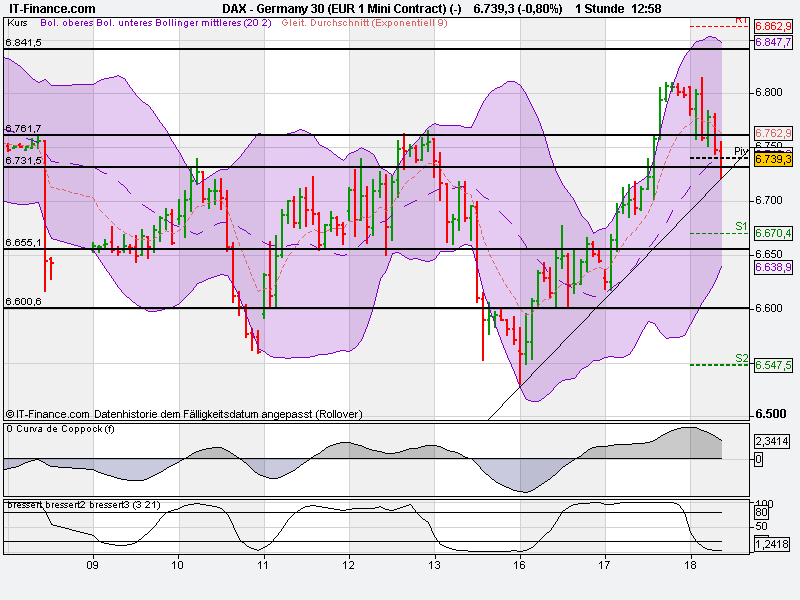
Task: Click the 6.700 price axis label
Action: tap(769, 200)
